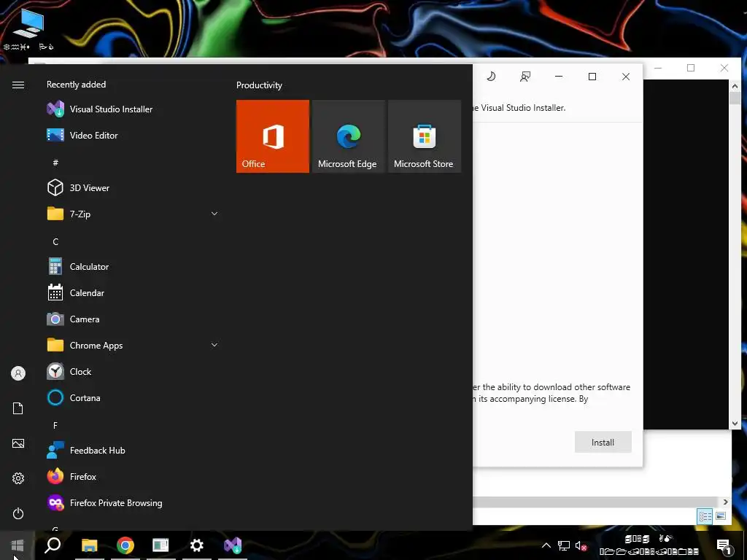The height and width of the screenshot is (560, 747).
Task: Switch to large icons view in background window
Action: 721,516
